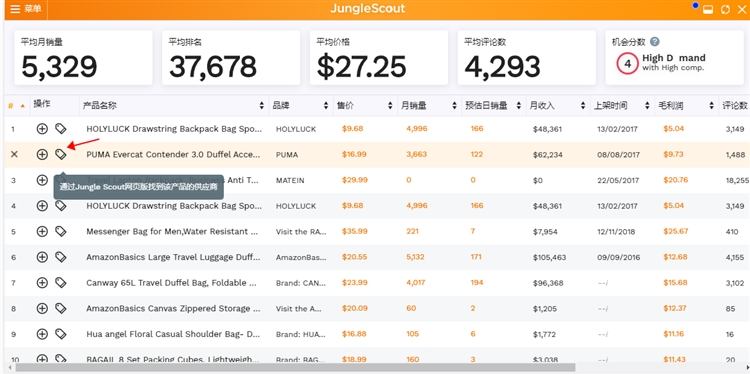This screenshot has height=374, width=750.
Task: Add HOLYLUCK row 1 with plus icon
Action: click(42, 129)
